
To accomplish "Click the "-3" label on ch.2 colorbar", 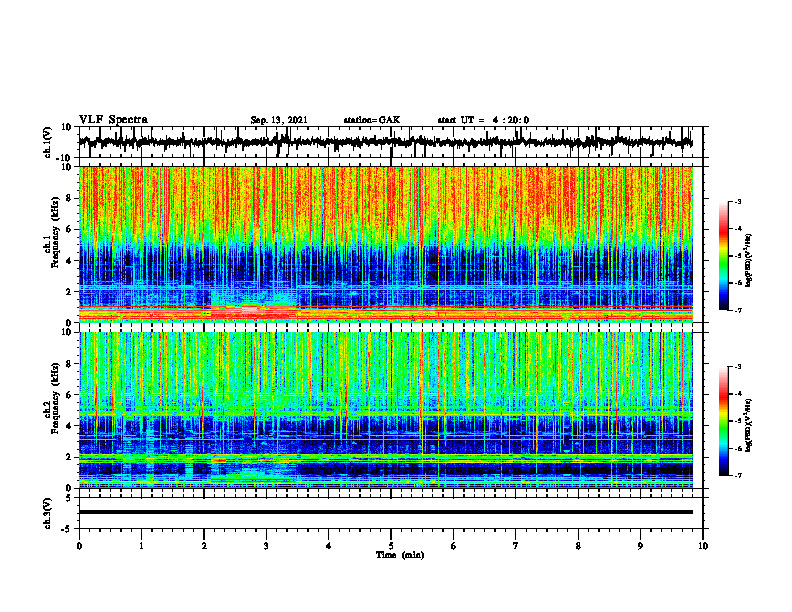I will coord(738,367).
